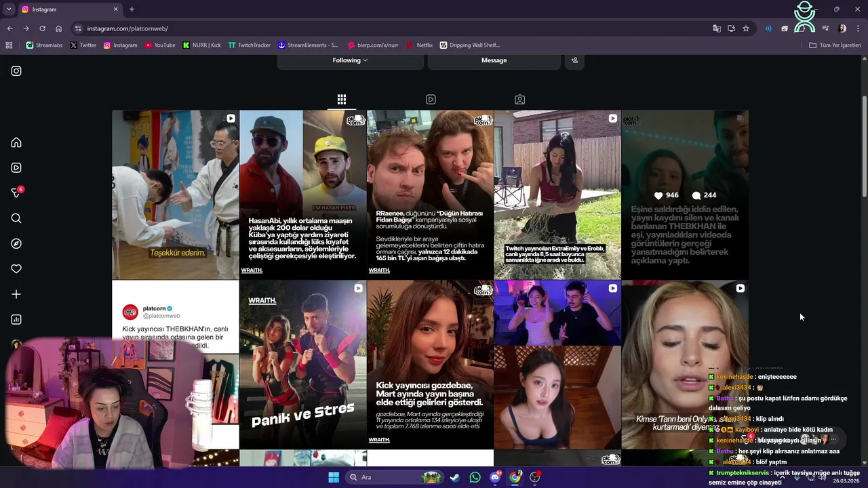868x488 pixels.
Task: Go to Home feed in sidebar
Action: (x=16, y=142)
